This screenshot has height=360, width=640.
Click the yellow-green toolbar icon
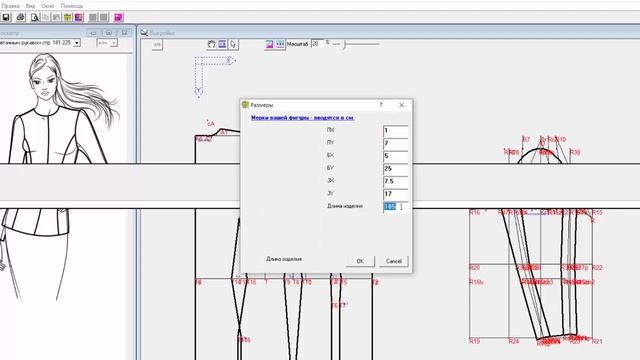(67, 18)
